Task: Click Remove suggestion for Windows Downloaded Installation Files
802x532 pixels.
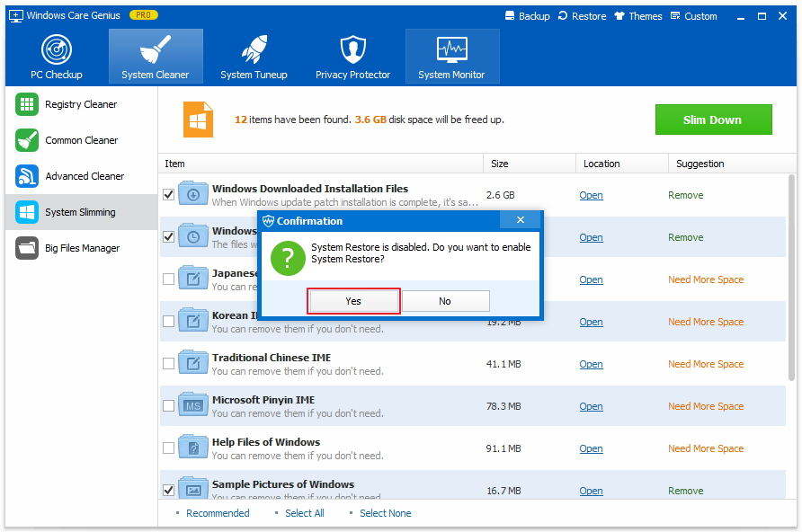Action: pyautogui.click(x=685, y=195)
